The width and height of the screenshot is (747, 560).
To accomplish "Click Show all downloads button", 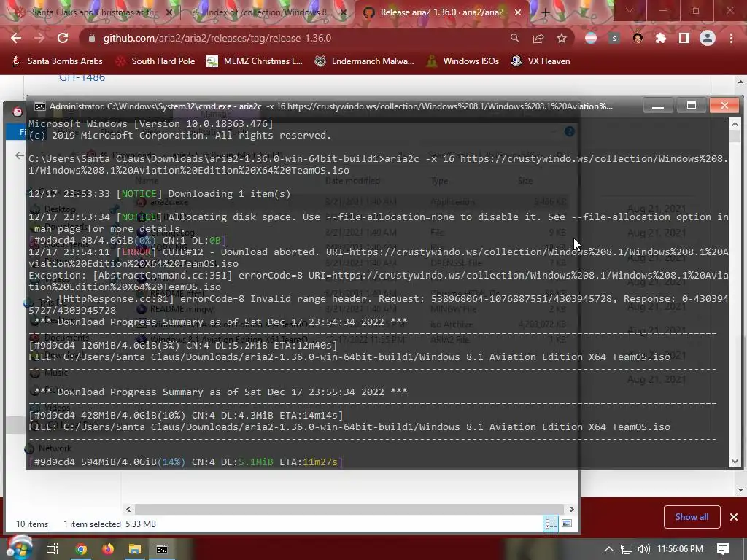I will click(692, 517).
